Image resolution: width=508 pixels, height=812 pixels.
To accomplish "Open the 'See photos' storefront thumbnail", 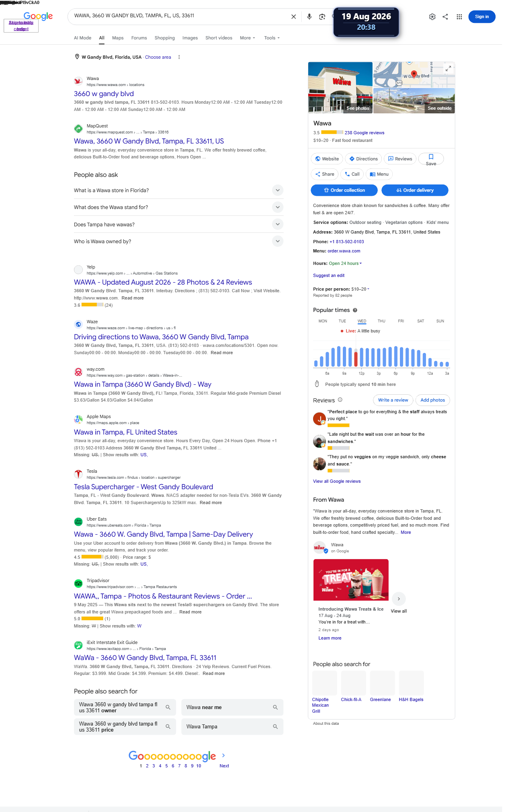I will 340,88.
